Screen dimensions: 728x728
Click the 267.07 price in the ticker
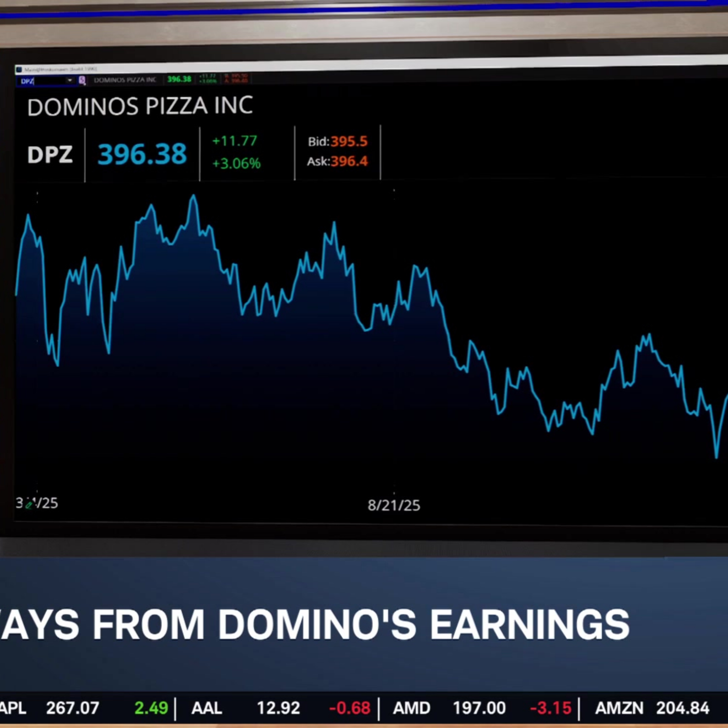tap(72, 708)
